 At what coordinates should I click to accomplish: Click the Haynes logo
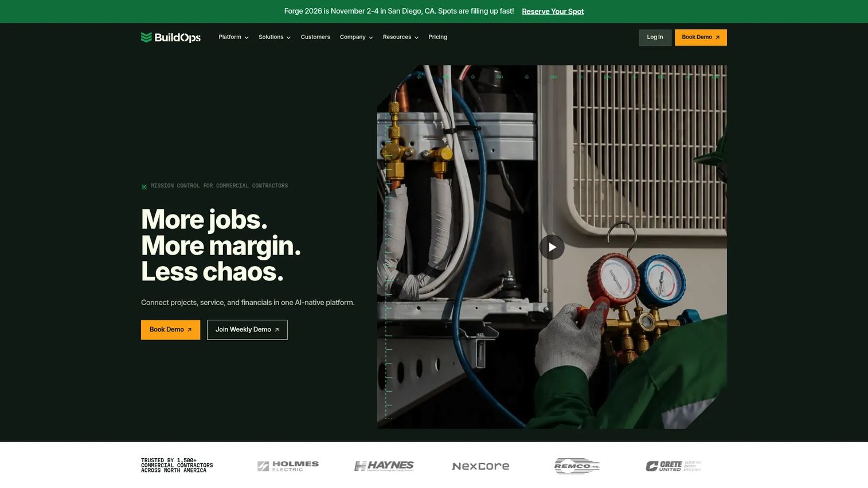coord(384,466)
